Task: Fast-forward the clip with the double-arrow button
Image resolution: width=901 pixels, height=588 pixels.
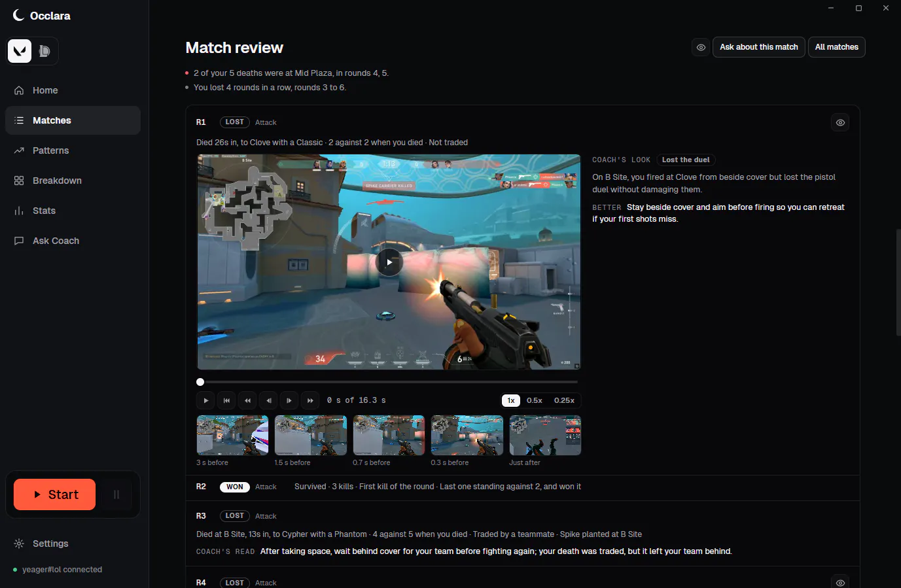Action: click(310, 400)
